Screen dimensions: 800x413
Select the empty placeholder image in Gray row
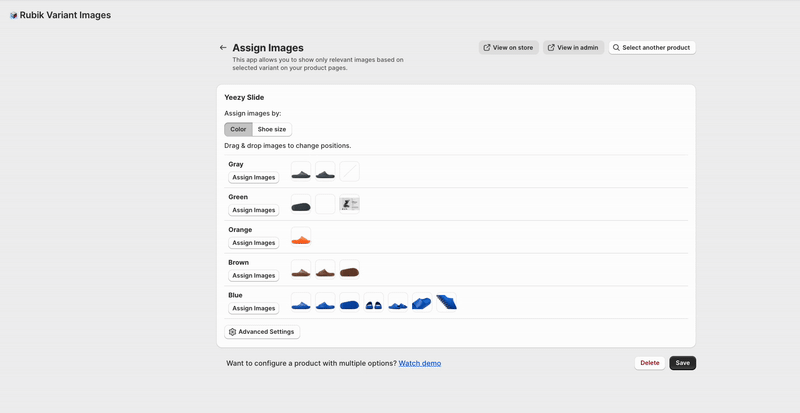(349, 172)
